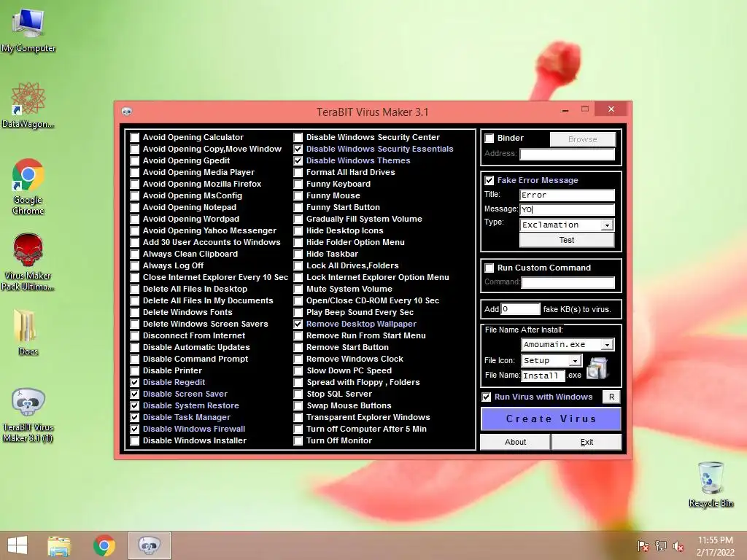Check Delete Windows Fonts
The height and width of the screenshot is (560, 747).
(x=135, y=312)
